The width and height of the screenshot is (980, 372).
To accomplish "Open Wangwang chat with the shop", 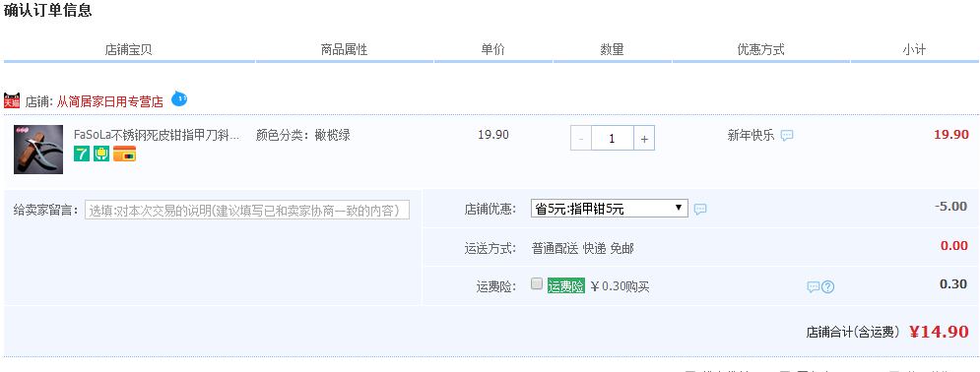I will (x=179, y=98).
